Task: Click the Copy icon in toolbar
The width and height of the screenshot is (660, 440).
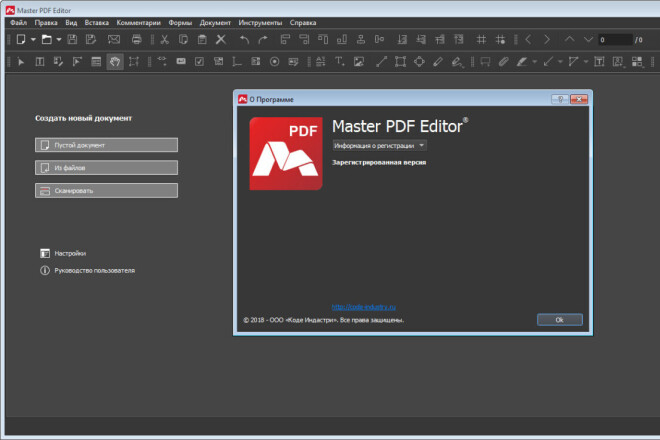Action: tap(183, 40)
